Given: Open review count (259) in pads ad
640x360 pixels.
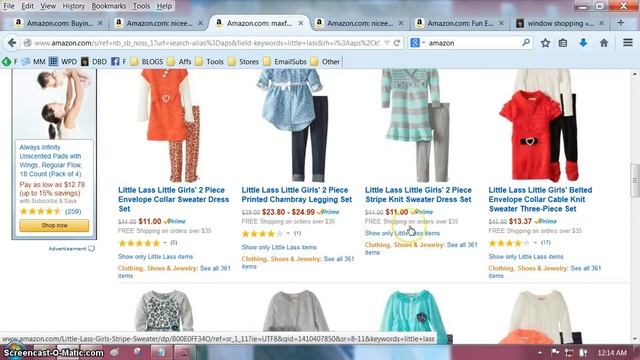Looking at the screenshot, I should point(73,211).
